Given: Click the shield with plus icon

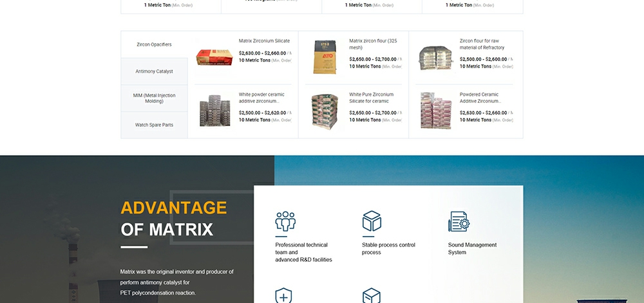Looking at the screenshot, I should 283,296.
